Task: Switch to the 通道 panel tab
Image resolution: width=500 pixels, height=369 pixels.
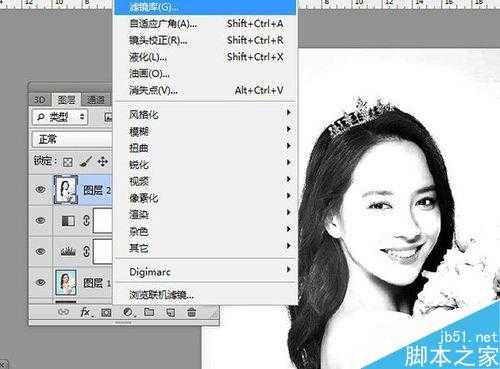Action: tap(96, 100)
